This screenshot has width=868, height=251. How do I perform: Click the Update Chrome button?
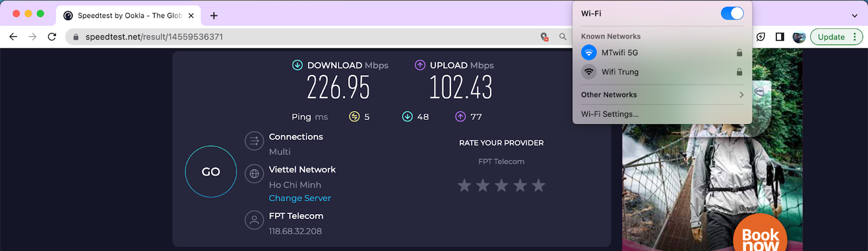coord(836,37)
